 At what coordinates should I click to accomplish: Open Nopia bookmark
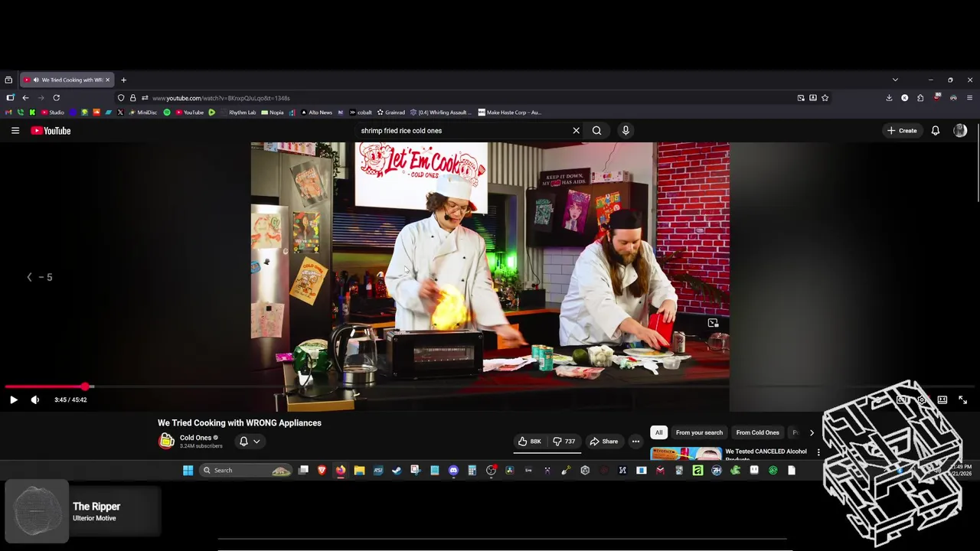click(273, 112)
